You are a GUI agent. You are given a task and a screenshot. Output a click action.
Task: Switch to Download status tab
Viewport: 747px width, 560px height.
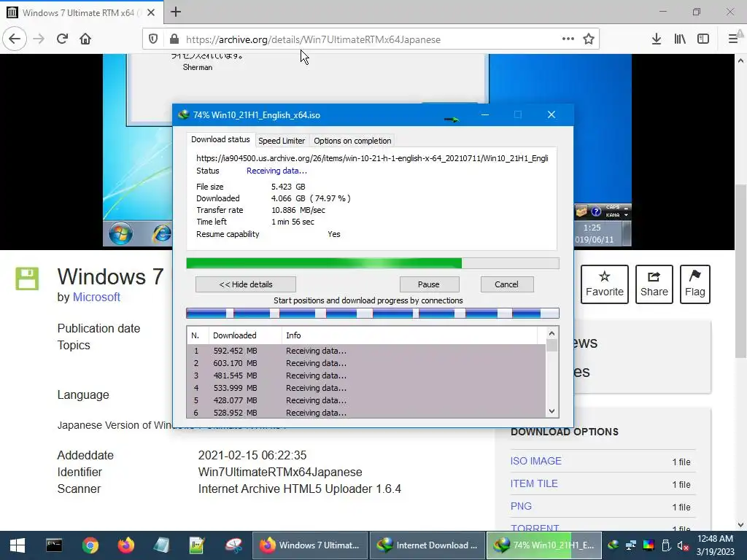(x=220, y=139)
